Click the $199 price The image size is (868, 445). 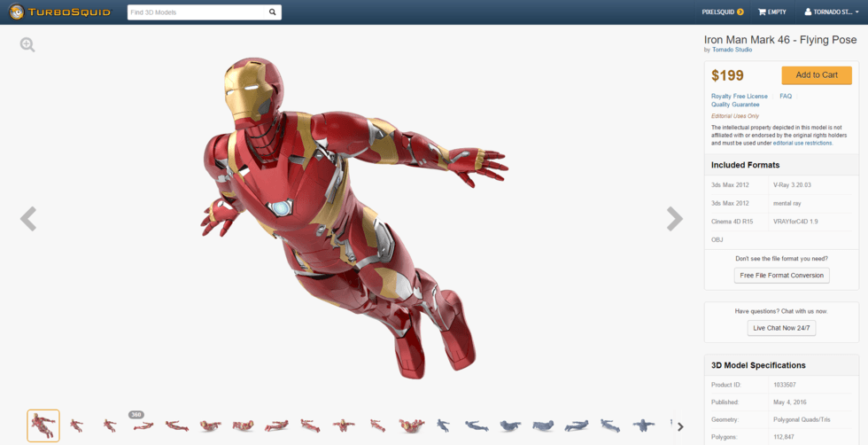pyautogui.click(x=727, y=75)
